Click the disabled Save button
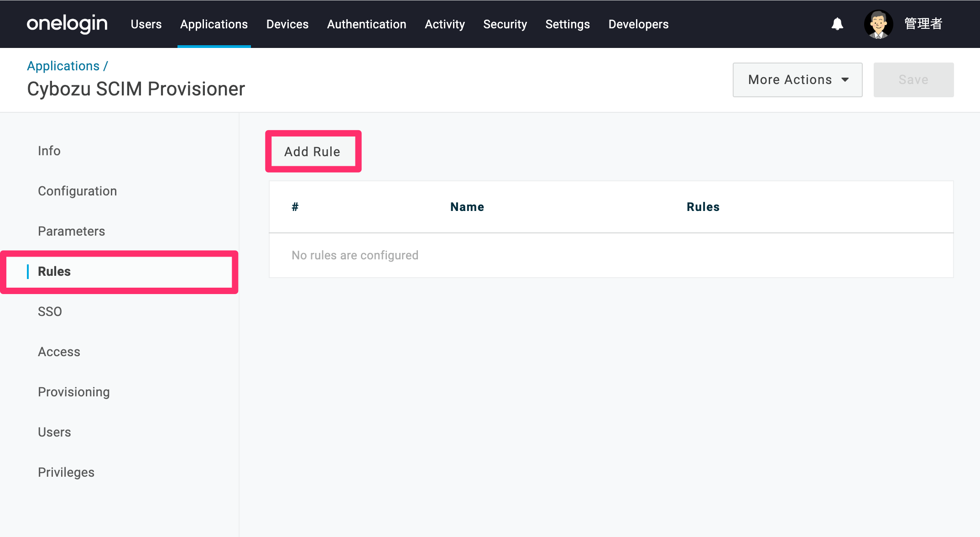 913,79
